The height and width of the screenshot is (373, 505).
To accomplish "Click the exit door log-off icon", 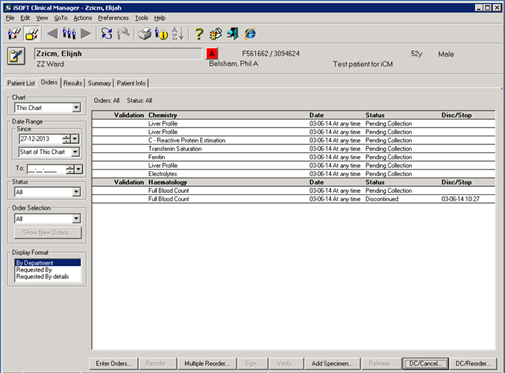I will pyautogui.click(x=233, y=34).
